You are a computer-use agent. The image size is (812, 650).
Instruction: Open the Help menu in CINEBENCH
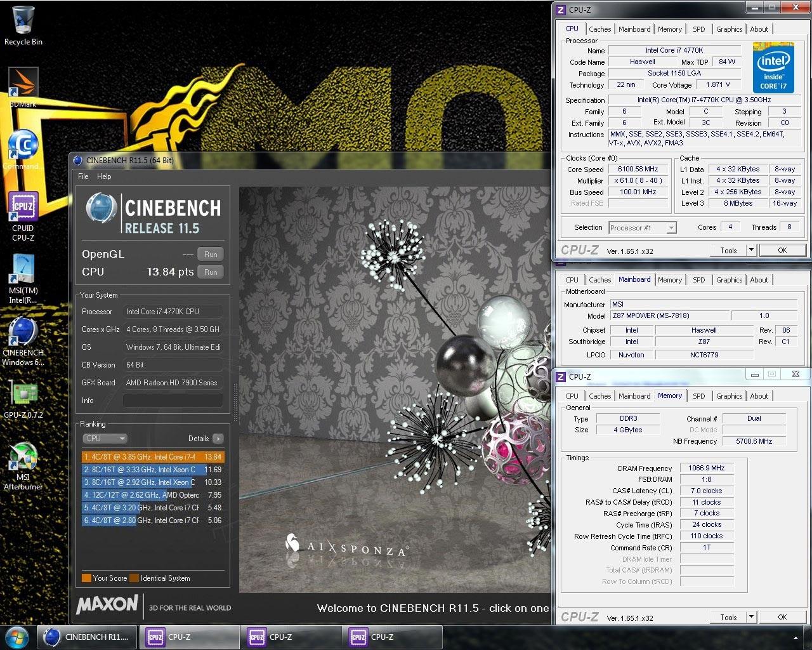click(104, 176)
